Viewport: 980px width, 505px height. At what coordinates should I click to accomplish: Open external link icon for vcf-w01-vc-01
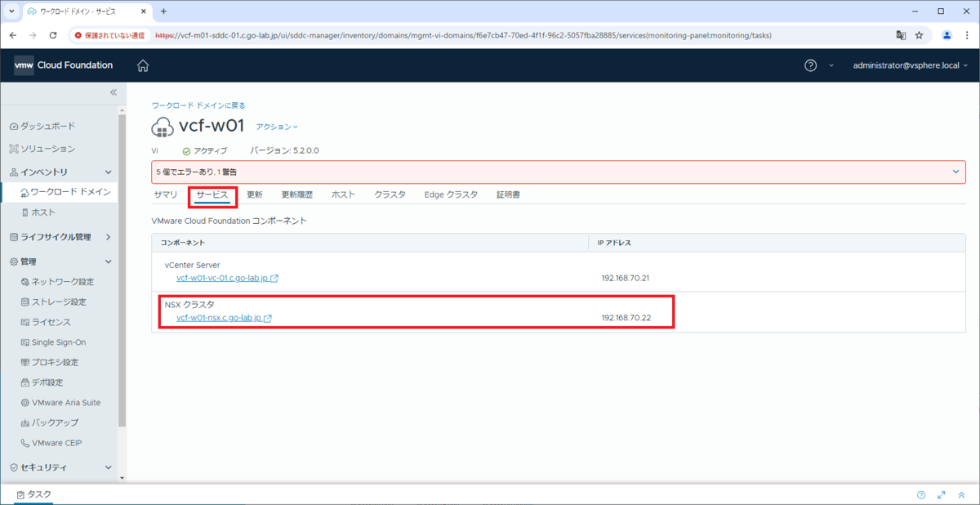[274, 278]
